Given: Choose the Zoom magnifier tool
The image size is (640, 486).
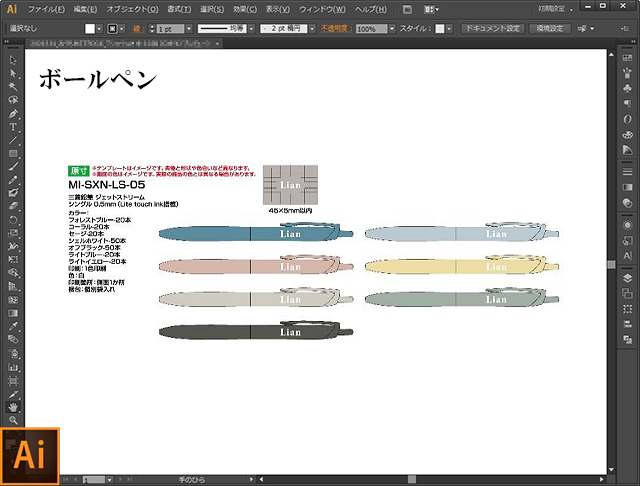Looking at the screenshot, I should (x=13, y=420).
